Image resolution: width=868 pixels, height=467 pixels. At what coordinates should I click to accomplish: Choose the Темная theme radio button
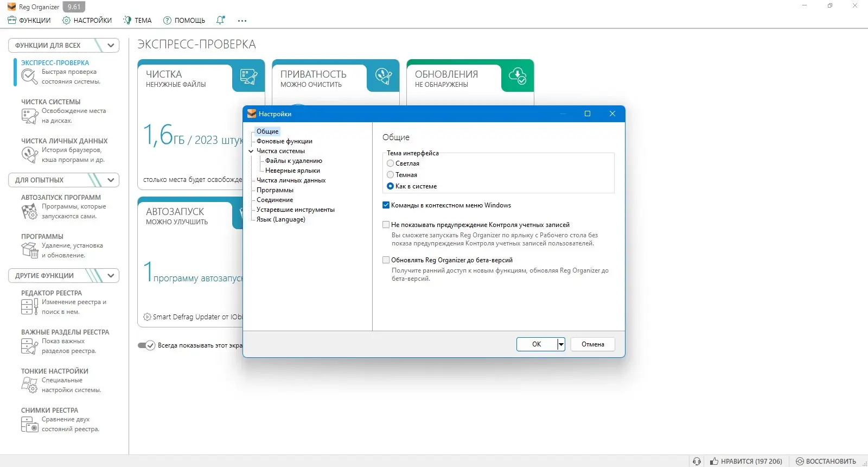(390, 175)
